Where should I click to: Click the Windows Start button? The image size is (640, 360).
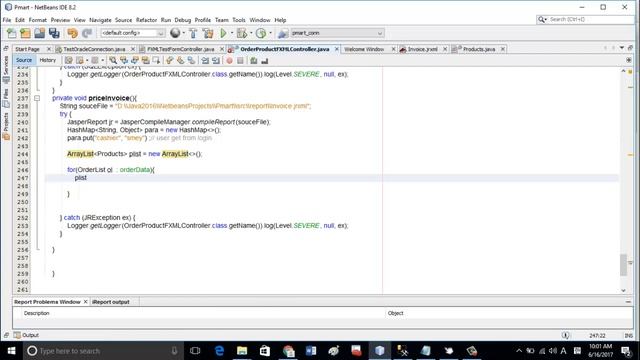(11, 351)
